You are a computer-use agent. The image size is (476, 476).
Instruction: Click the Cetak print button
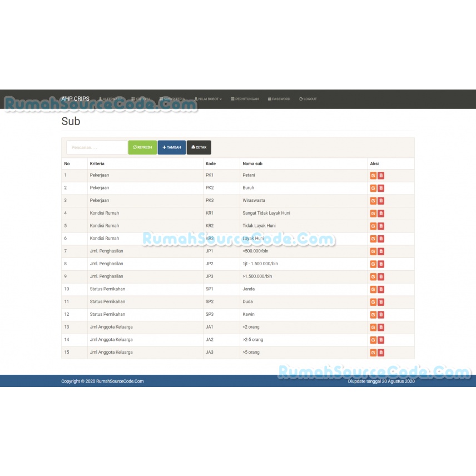(199, 147)
